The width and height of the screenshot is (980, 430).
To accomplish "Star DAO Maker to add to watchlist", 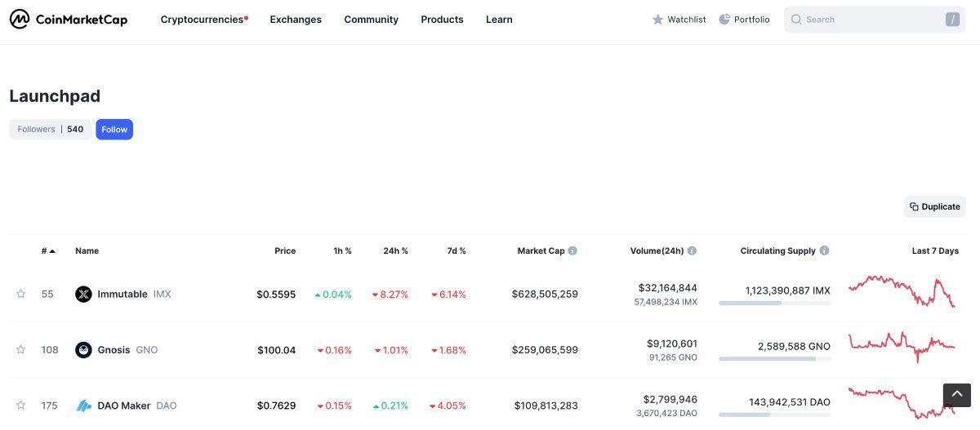I will pos(20,406).
